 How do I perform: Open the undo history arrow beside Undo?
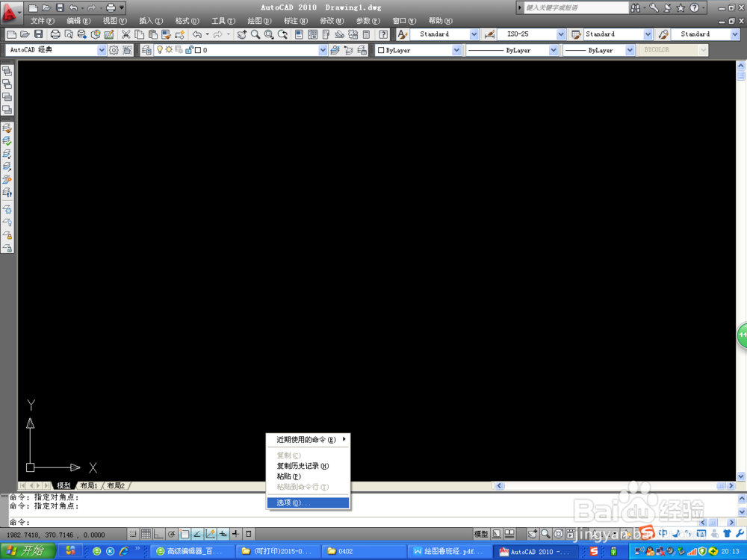pos(207,34)
